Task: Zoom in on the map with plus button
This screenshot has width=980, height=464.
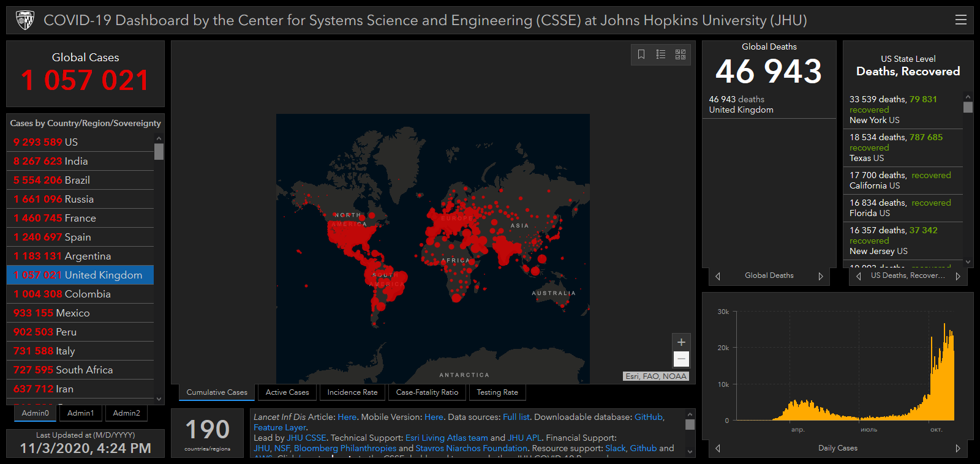Action: (x=681, y=342)
